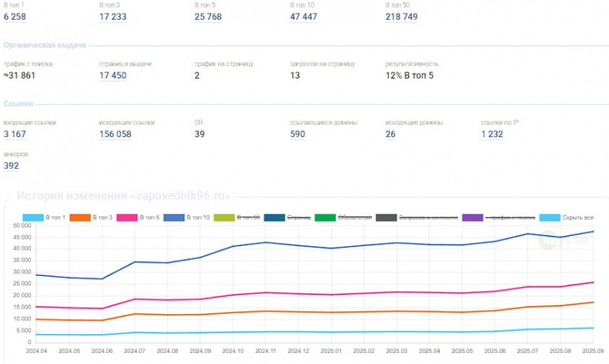Open the 156 058 outgoing links report
Viewport: 609px width, 364px height.
pyautogui.click(x=116, y=134)
